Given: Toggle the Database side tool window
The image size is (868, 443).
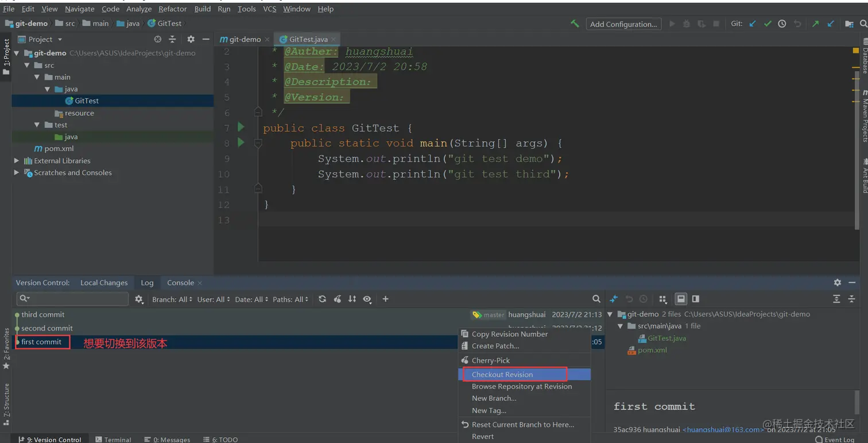Looking at the screenshot, I should (865, 56).
